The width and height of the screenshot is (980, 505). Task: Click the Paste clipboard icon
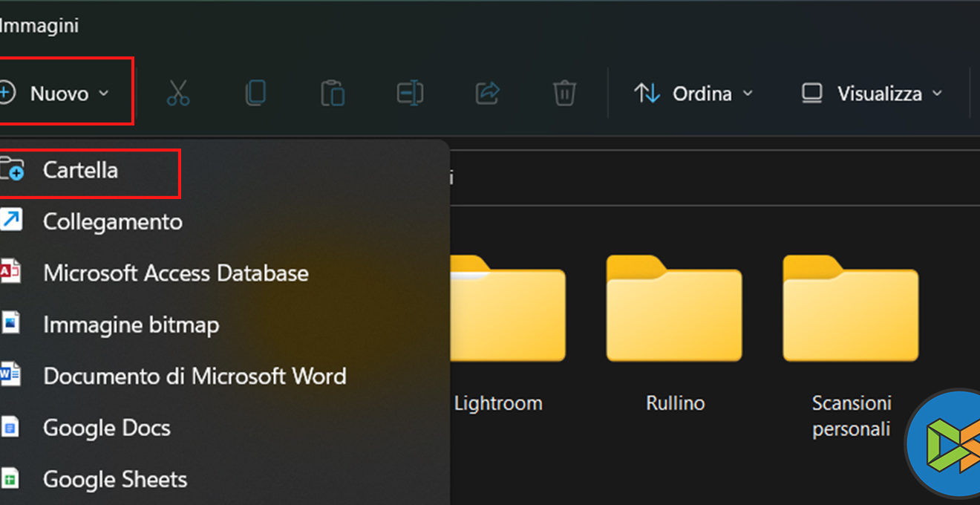point(333,94)
